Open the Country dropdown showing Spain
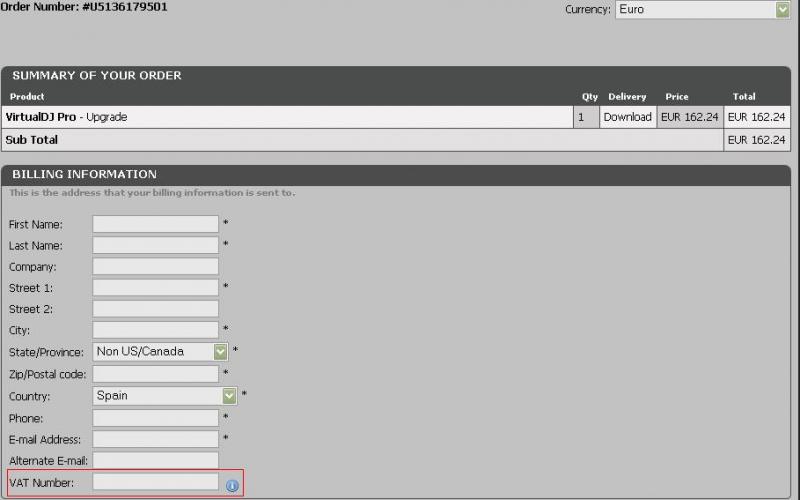The width and height of the screenshot is (800, 500). (165, 396)
